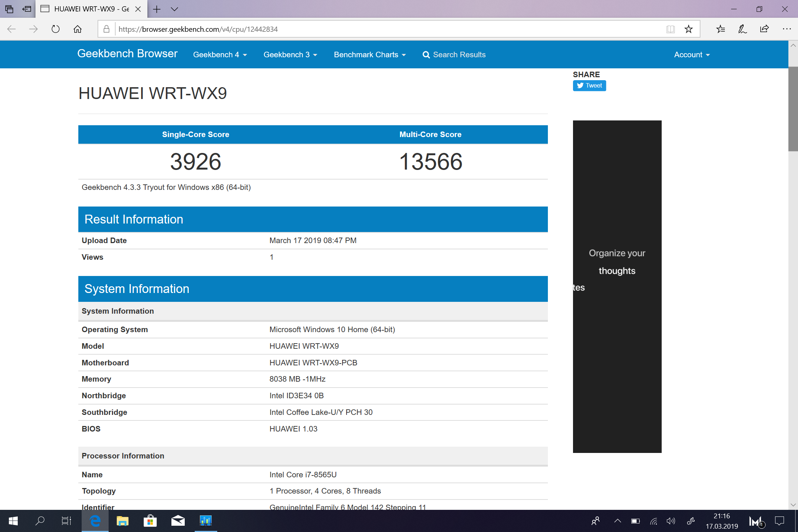Show tabs you've set aside
Image resolution: width=798 pixels, height=532 pixels.
pyautogui.click(x=9, y=9)
